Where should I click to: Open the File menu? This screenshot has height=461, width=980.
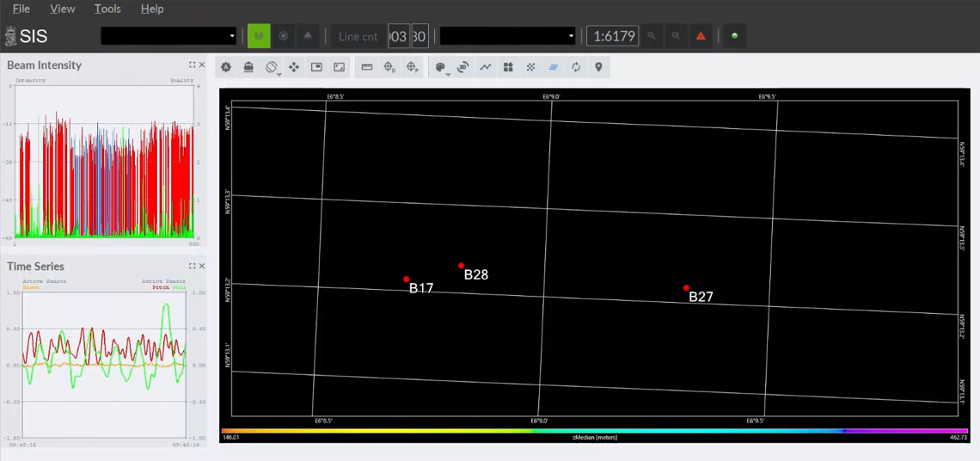pos(21,9)
